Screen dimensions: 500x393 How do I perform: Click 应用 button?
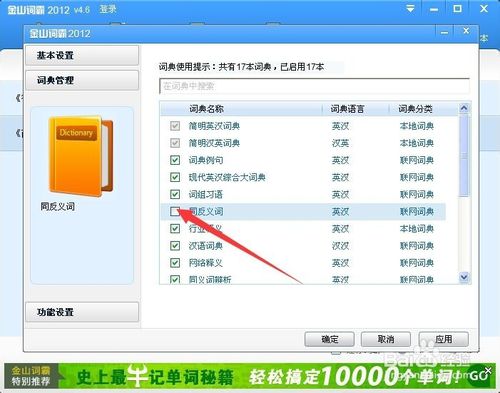[x=443, y=339]
